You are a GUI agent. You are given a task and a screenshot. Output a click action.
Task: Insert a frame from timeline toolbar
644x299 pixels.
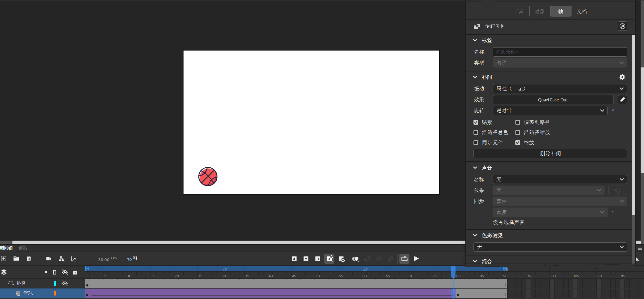(x=318, y=259)
